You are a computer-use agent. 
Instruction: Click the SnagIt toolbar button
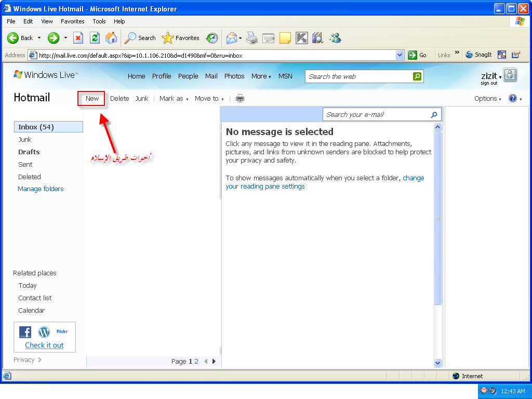(478, 55)
